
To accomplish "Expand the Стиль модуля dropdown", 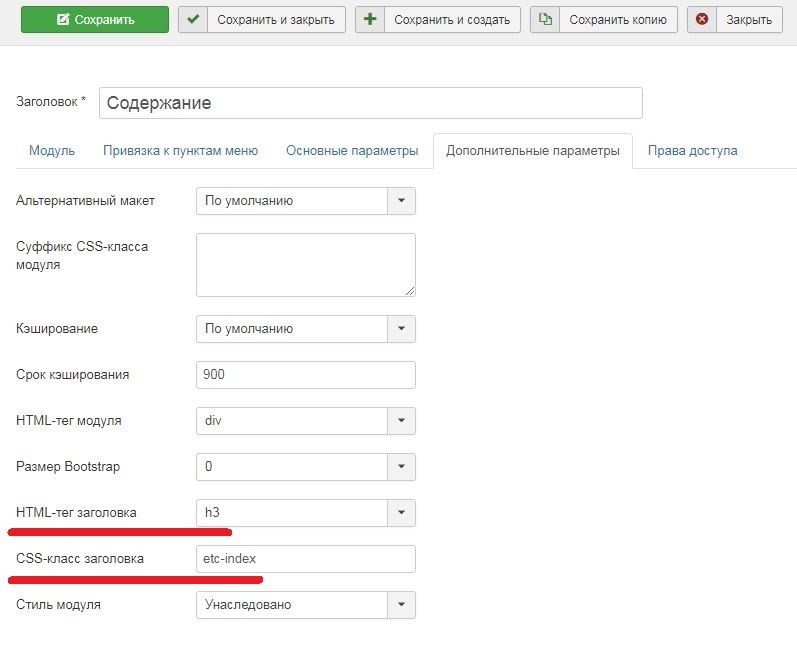I will (x=305, y=605).
